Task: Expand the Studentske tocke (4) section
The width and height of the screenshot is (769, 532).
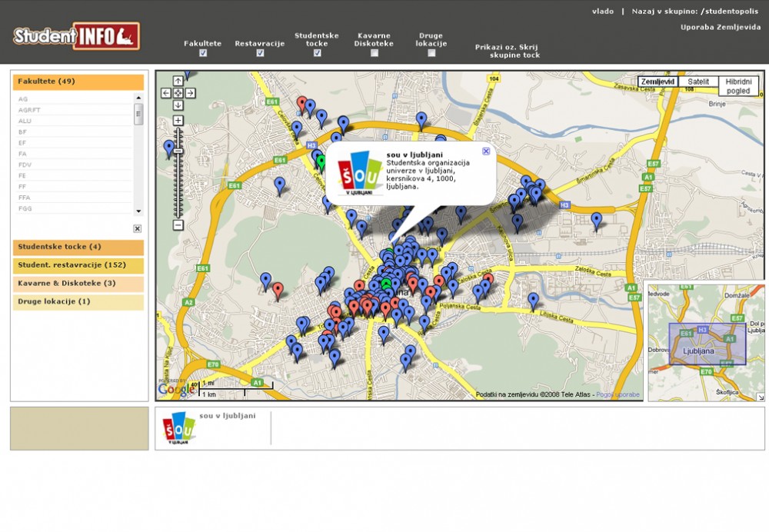Action: tap(78, 248)
